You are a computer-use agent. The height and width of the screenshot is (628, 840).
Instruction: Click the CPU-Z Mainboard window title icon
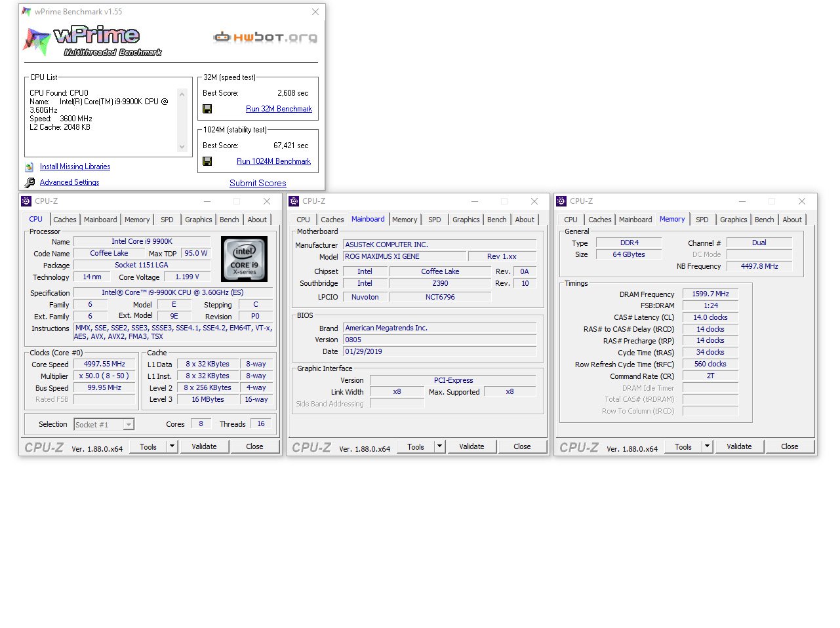pos(294,201)
